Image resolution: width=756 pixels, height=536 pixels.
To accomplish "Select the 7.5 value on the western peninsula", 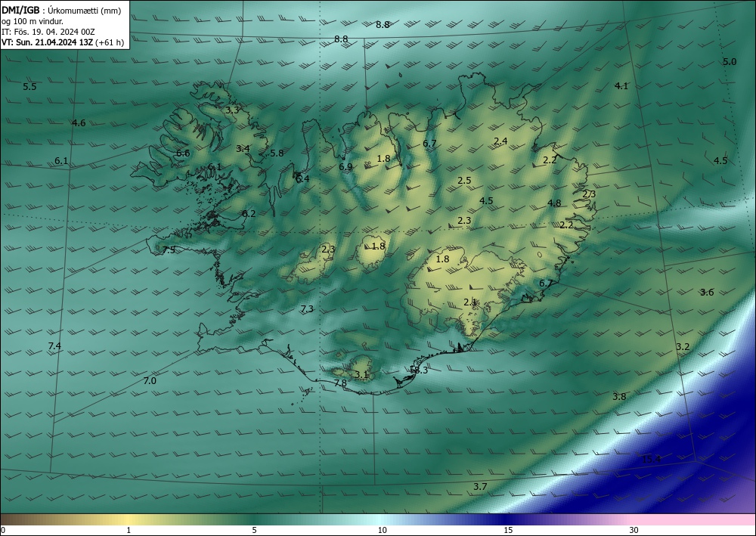I will click(169, 250).
